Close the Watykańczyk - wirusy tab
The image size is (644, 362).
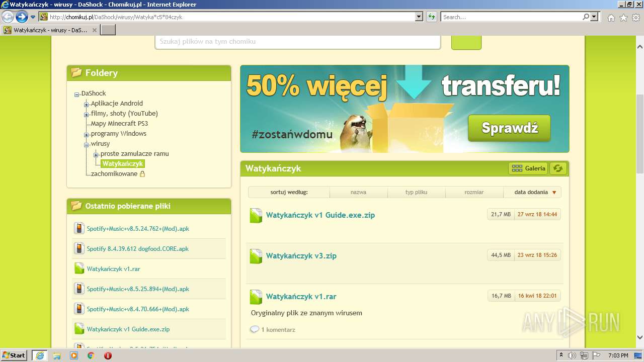click(x=94, y=30)
